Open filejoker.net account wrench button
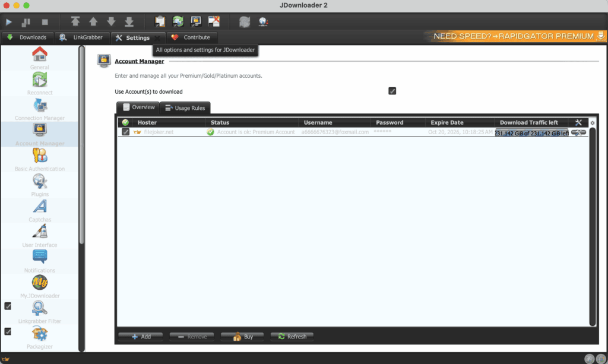The image size is (608, 364). click(x=578, y=132)
